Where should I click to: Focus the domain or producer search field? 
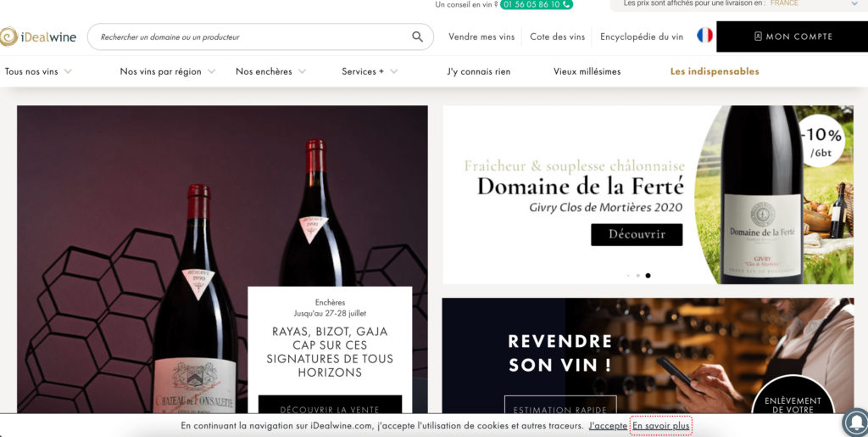pos(260,37)
